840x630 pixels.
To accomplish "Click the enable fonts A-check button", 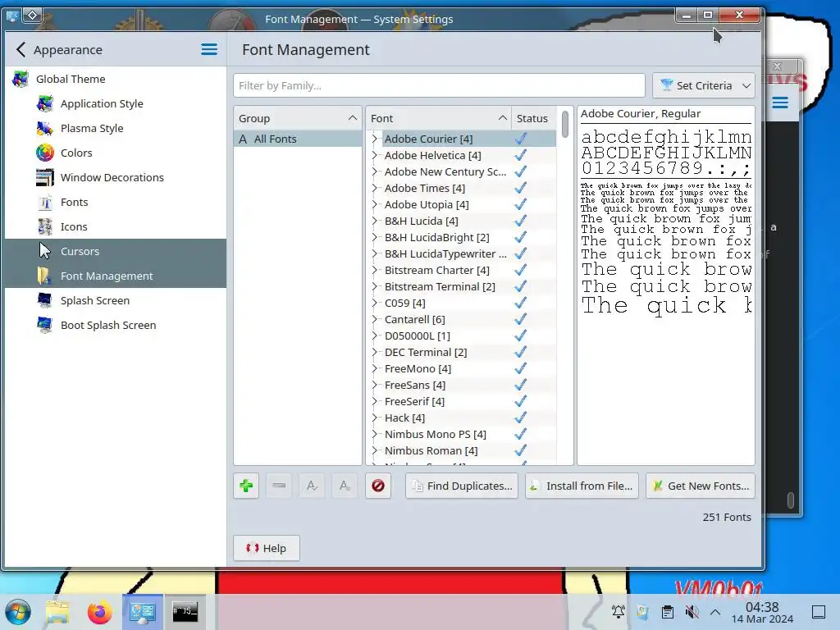I will click(312, 486).
